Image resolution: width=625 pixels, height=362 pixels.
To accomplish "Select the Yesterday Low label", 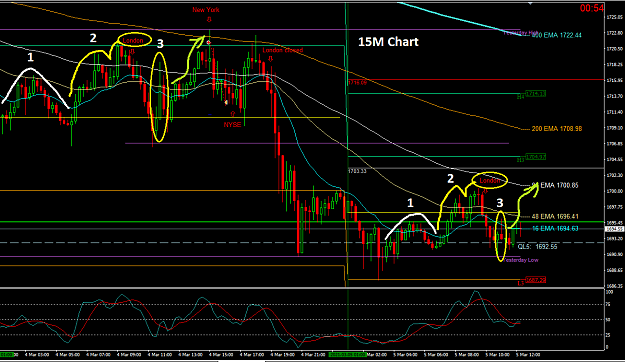I will pyautogui.click(x=521, y=260).
